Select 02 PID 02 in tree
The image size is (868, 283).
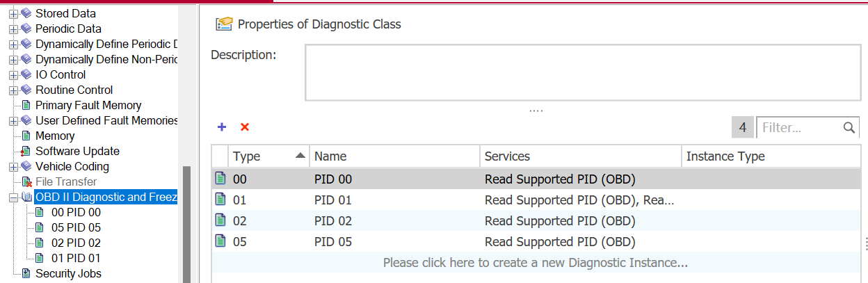pyautogui.click(x=76, y=243)
